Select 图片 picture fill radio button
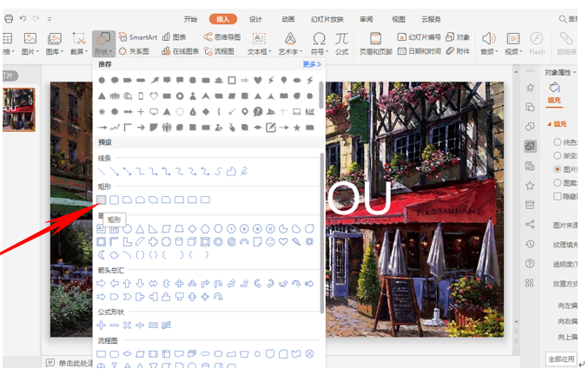 click(x=558, y=169)
